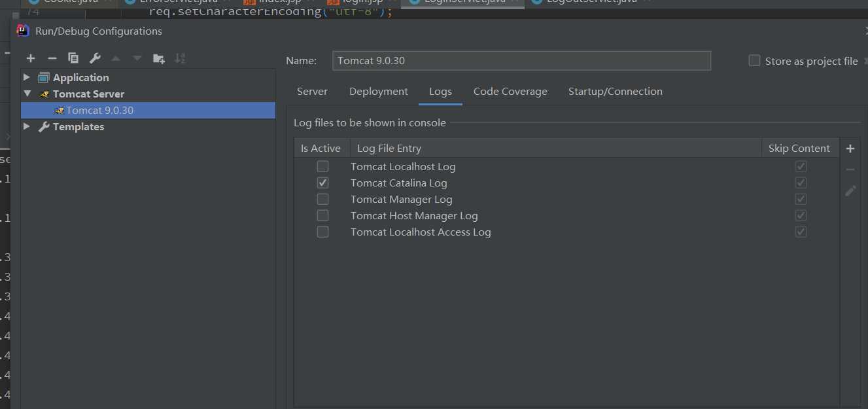Toggle Skip Content for Localhost Access Log
This screenshot has width=868, height=409.
801,232
